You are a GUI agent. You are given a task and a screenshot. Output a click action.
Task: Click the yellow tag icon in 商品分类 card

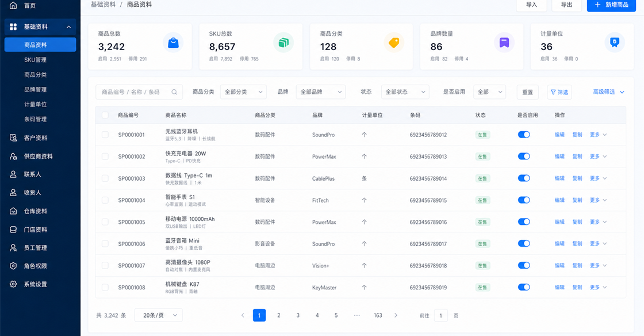coord(394,43)
